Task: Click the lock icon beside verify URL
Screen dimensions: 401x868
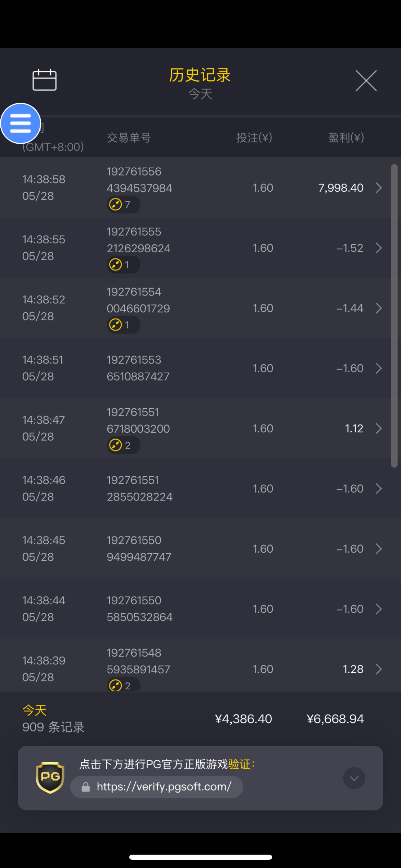Action: 86,787
